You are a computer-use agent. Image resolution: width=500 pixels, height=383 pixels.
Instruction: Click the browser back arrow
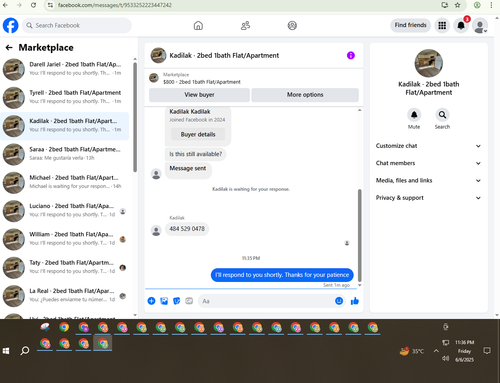[5, 5]
